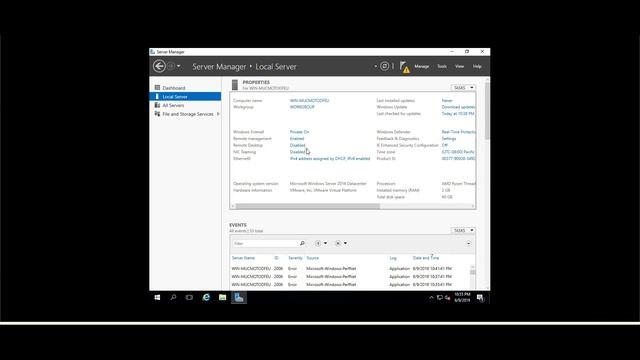Launch Internet Explorer from the taskbar
Viewport: 640px width, 360px height.
click(x=206, y=298)
